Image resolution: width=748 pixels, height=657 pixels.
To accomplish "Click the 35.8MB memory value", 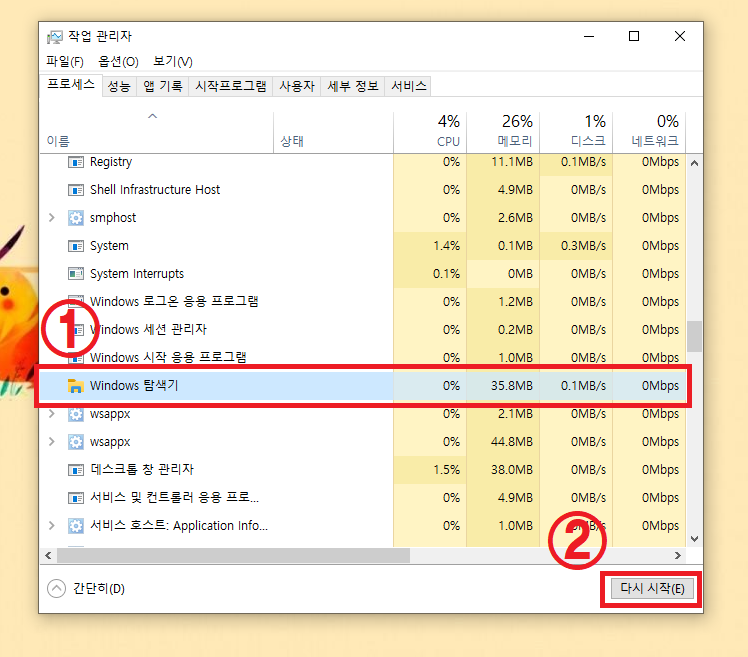I will (x=511, y=386).
